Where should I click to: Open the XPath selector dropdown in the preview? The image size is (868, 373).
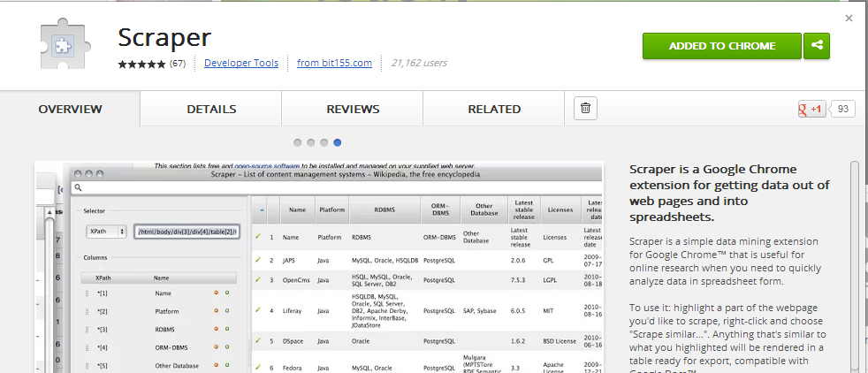105,232
